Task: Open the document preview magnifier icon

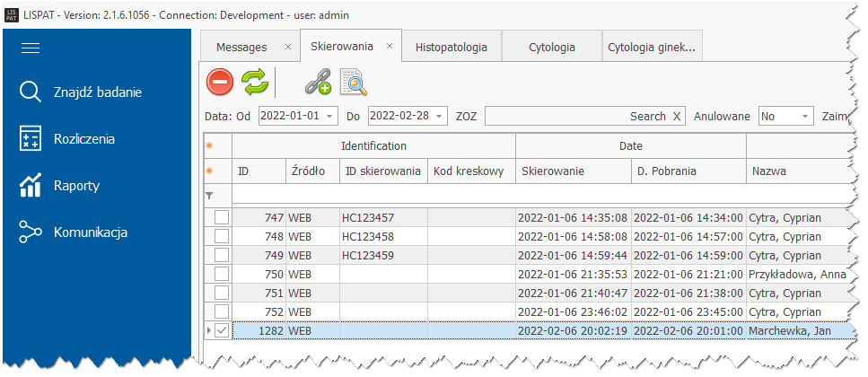Action: 355,83
